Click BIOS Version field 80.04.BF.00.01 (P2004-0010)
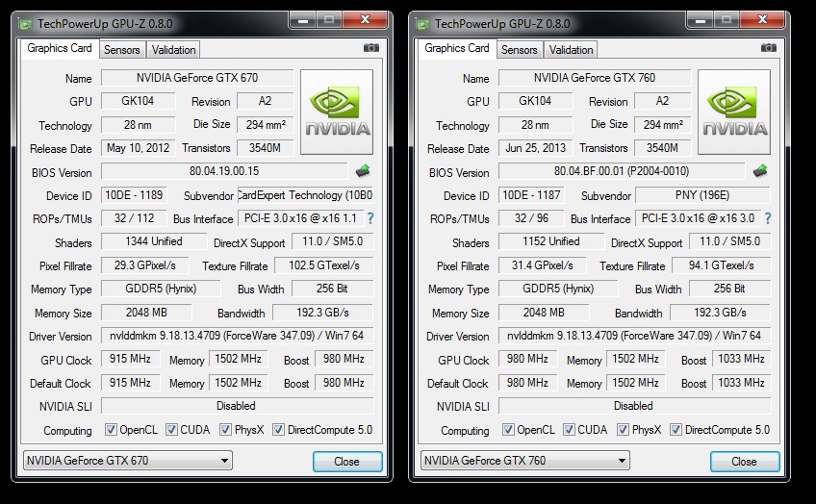 click(x=622, y=171)
